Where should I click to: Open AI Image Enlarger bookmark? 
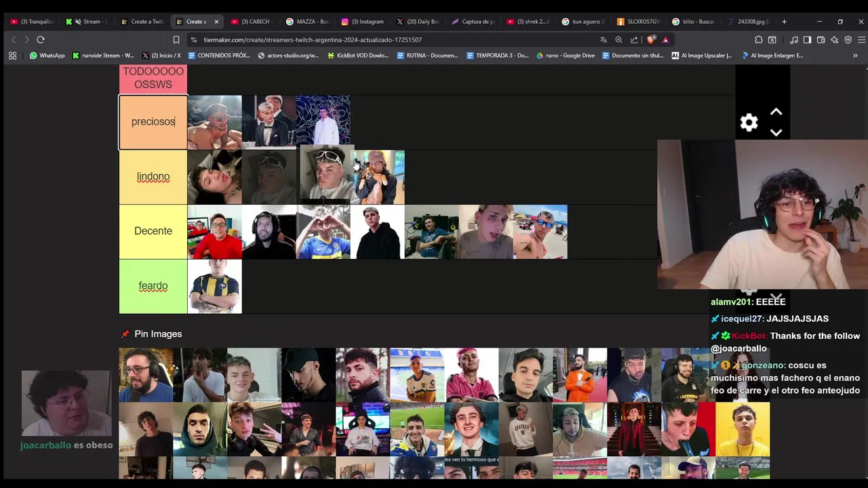[772, 56]
